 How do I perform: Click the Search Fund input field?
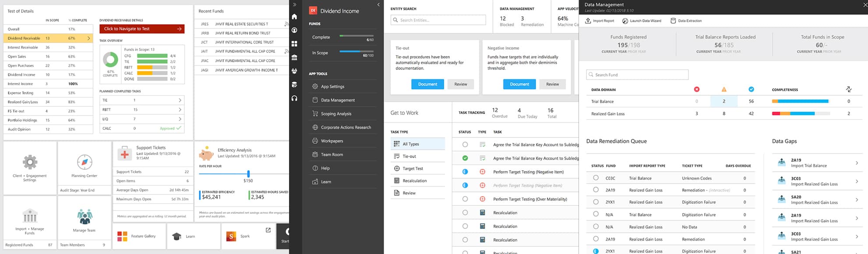(x=637, y=75)
